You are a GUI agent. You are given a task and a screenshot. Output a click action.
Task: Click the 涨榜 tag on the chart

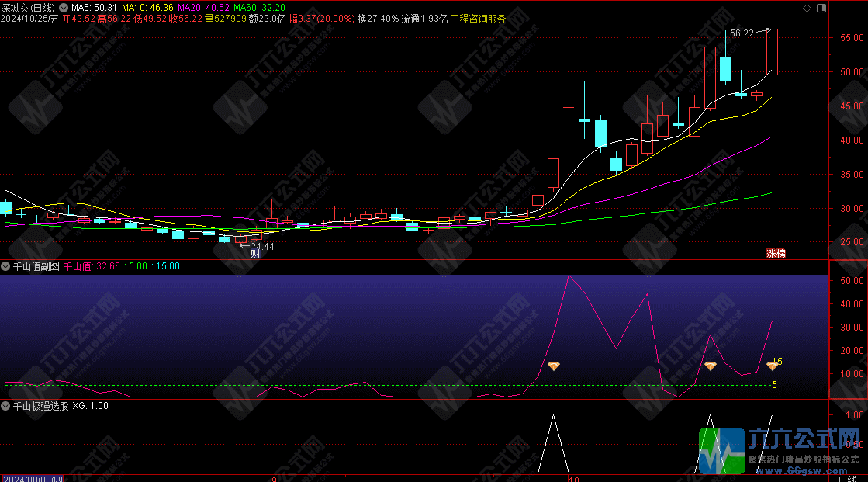click(x=776, y=253)
